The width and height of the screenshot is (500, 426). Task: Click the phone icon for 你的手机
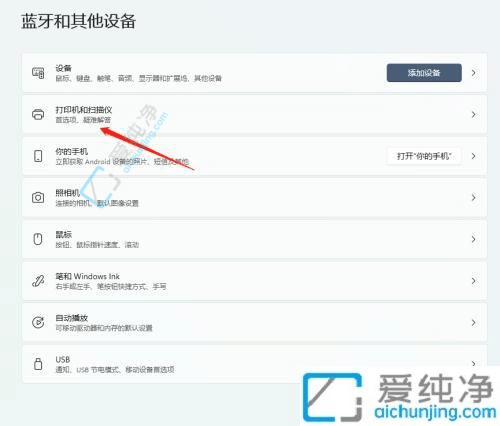click(x=38, y=156)
